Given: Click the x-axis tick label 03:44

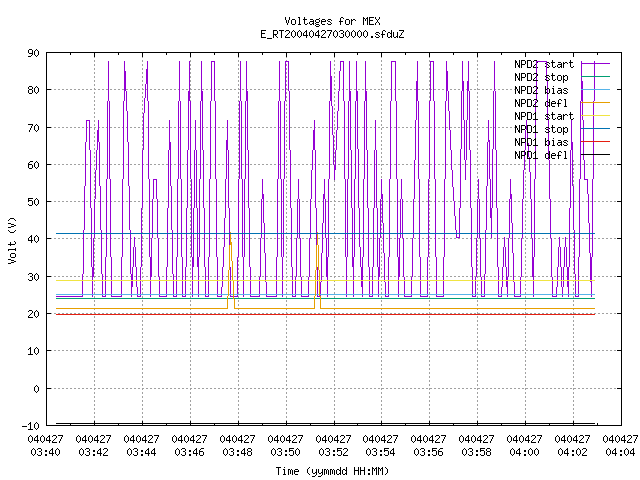Looking at the screenshot, I should click(141, 452).
